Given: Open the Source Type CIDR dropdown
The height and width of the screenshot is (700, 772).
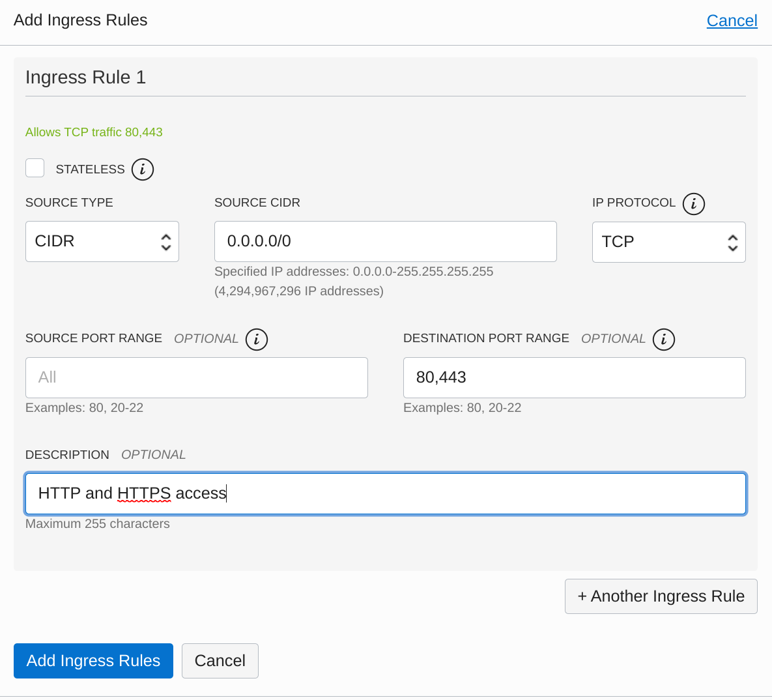Looking at the screenshot, I should click(x=102, y=242).
